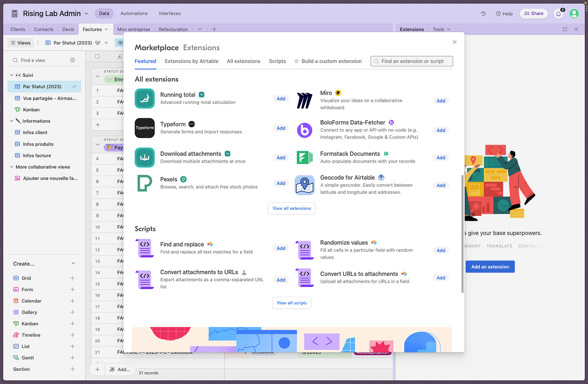Add a new Gantt view
This screenshot has height=384, width=588.
[x=72, y=358]
